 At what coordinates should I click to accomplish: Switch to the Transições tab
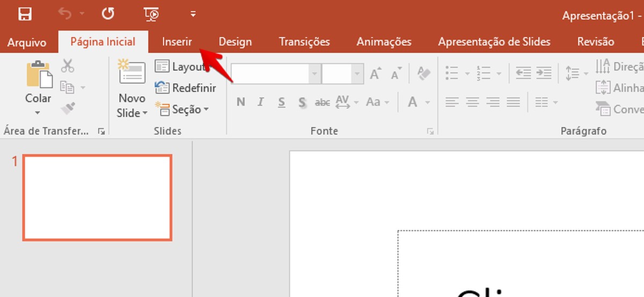coord(304,42)
